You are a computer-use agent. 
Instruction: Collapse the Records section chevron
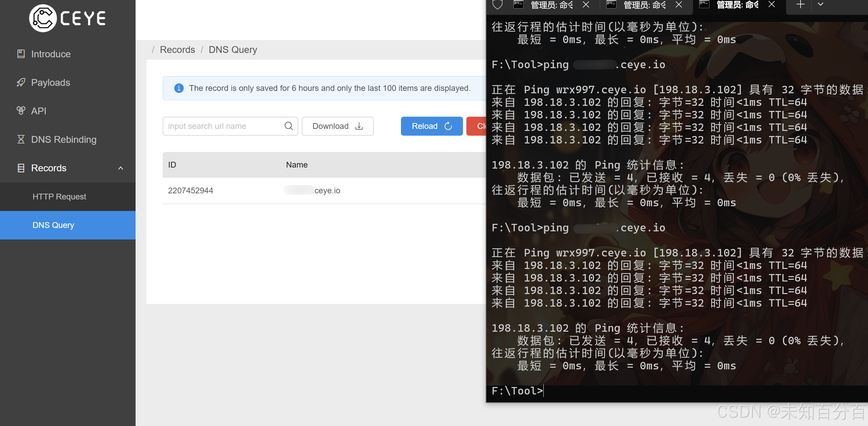pos(121,168)
